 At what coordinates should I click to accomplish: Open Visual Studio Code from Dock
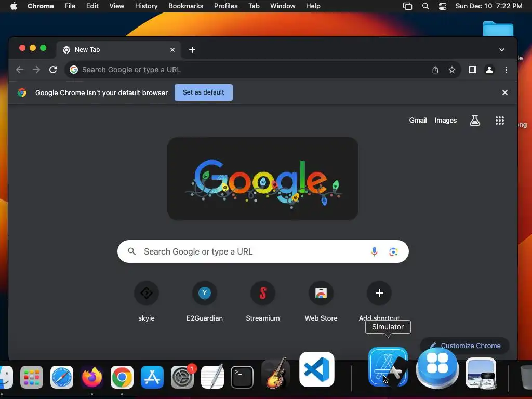pyautogui.click(x=317, y=369)
